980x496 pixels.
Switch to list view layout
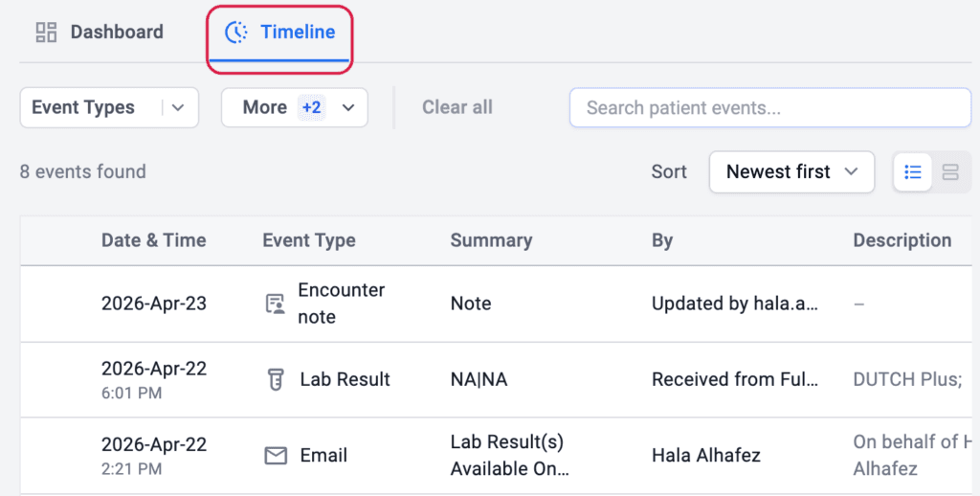[x=913, y=171]
